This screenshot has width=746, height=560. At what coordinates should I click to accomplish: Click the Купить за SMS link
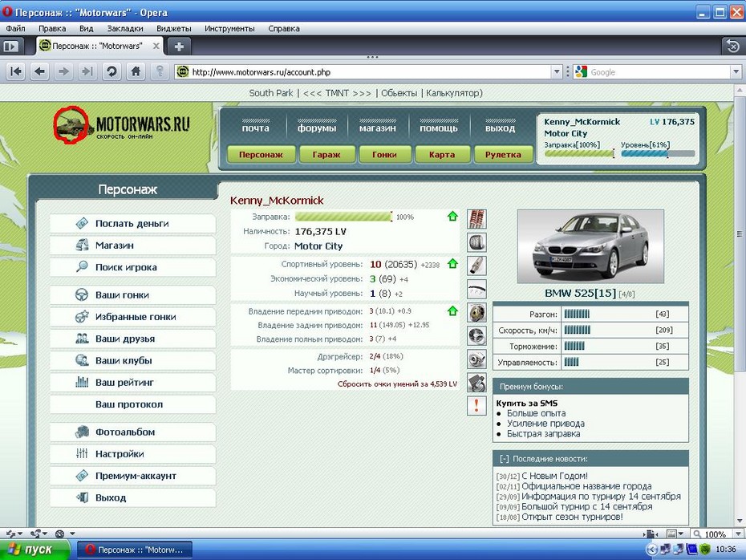click(x=527, y=403)
